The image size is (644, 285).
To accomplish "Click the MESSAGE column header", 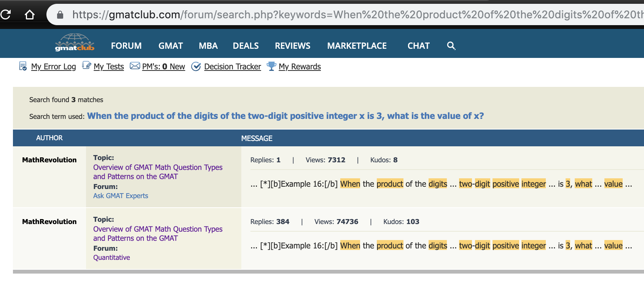I will click(257, 138).
